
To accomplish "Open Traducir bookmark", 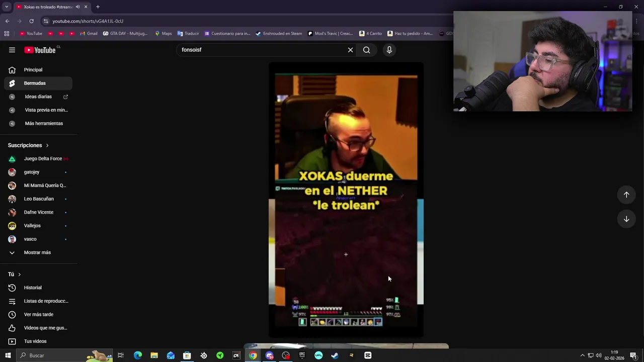I will (188, 34).
